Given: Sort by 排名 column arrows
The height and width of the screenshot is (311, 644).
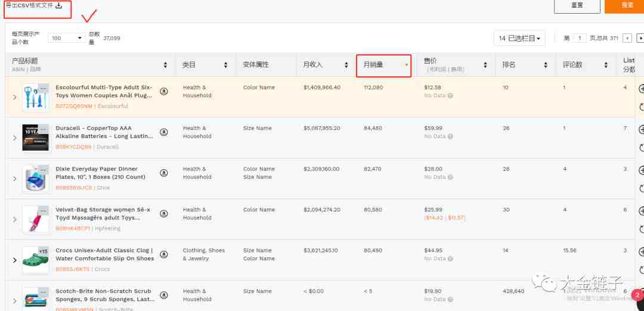Looking at the screenshot, I should point(546,65).
